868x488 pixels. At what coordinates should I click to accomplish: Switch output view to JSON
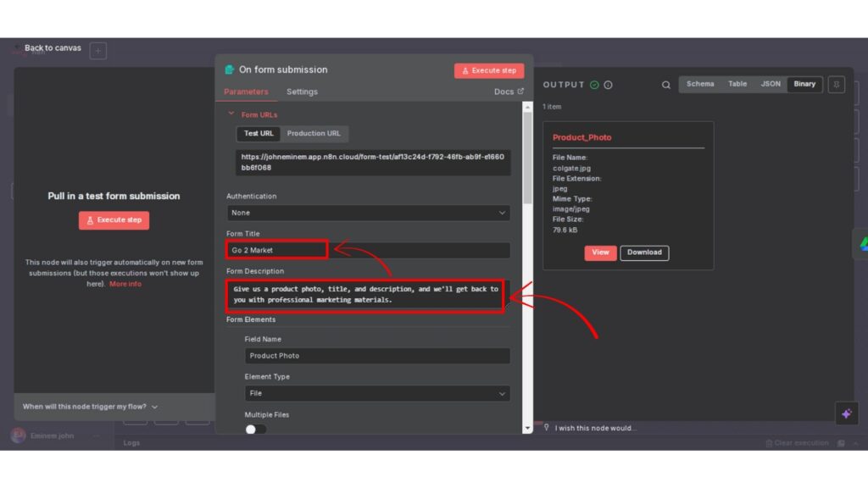771,85
